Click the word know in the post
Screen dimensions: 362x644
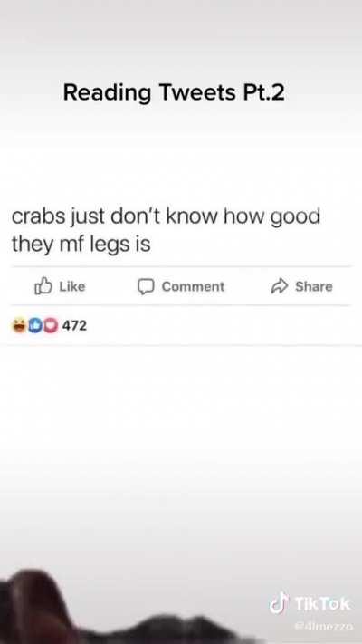pos(193,216)
